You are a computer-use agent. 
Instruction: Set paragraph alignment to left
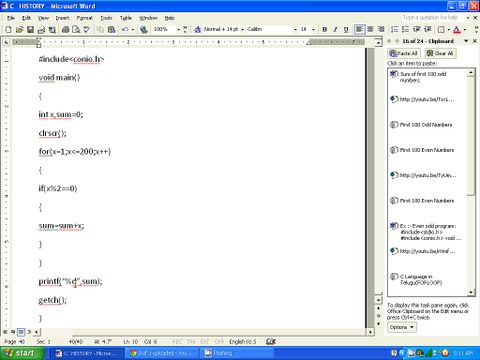point(359,30)
